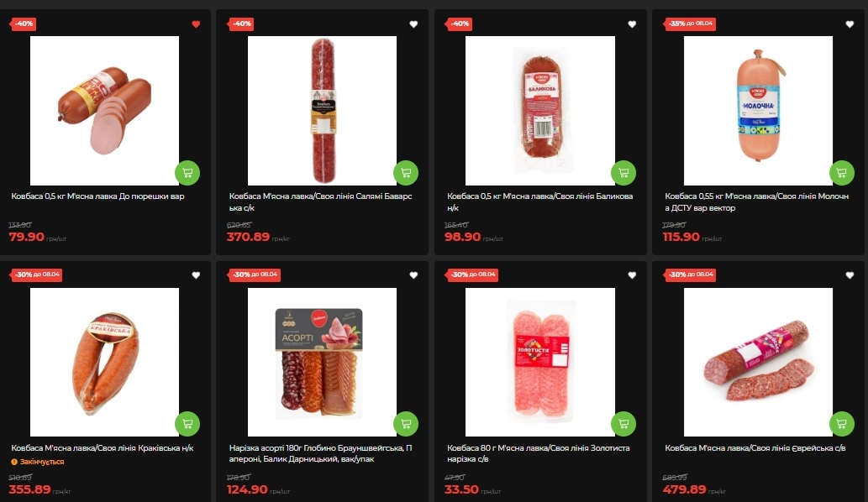Open the Молочна sausage product image
Screen dimensions: 868x502
759,111
